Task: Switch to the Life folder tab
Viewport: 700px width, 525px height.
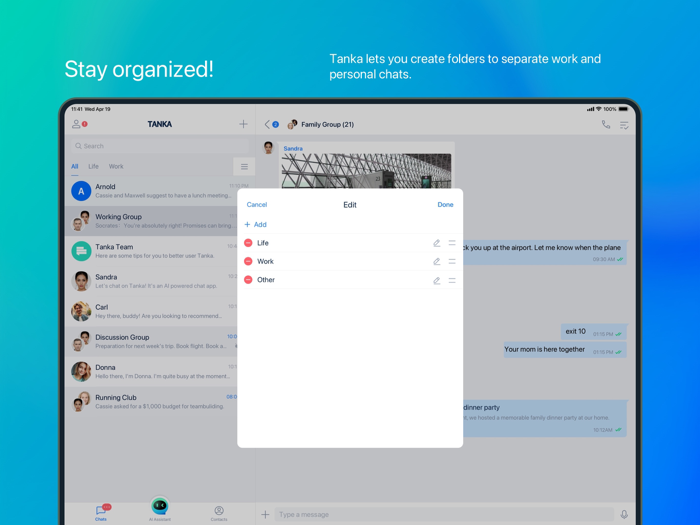Action: [93, 167]
